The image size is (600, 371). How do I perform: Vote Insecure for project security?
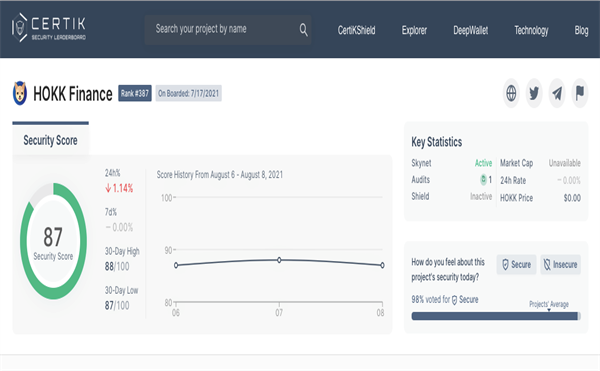pos(561,264)
